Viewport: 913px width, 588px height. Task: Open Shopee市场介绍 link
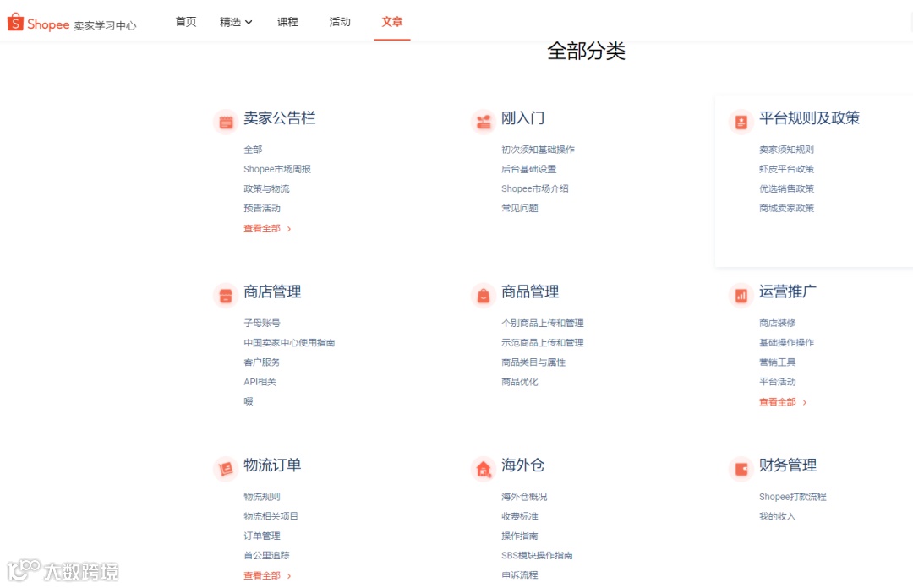534,188
